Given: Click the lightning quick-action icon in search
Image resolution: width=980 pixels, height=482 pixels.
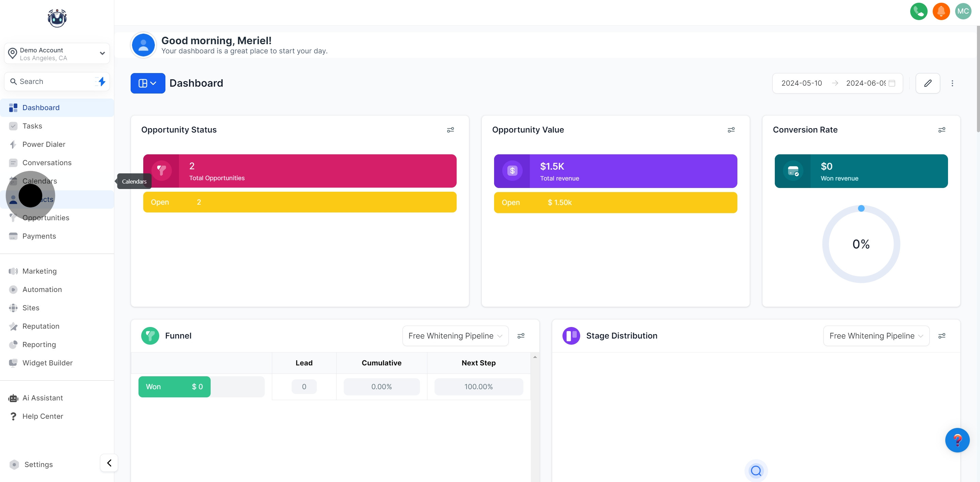Looking at the screenshot, I should click(x=101, y=81).
